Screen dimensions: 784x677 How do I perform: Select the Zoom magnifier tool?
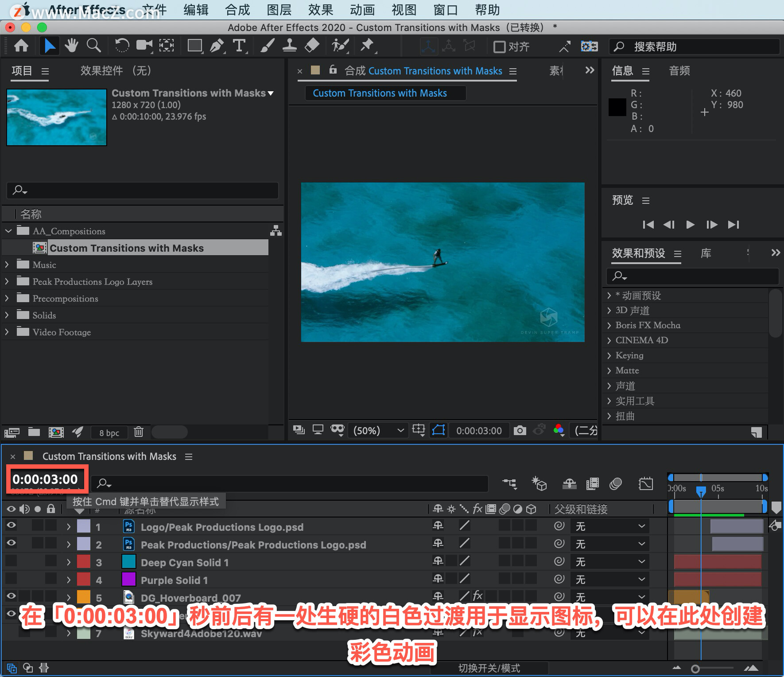coord(93,46)
